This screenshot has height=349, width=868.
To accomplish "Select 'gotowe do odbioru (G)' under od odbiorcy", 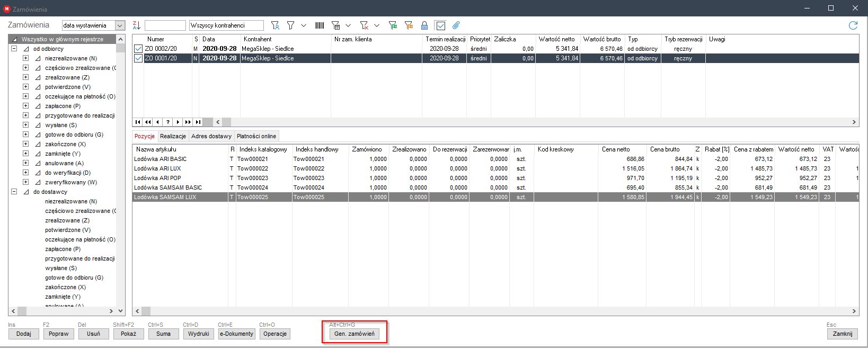I will 74,135.
